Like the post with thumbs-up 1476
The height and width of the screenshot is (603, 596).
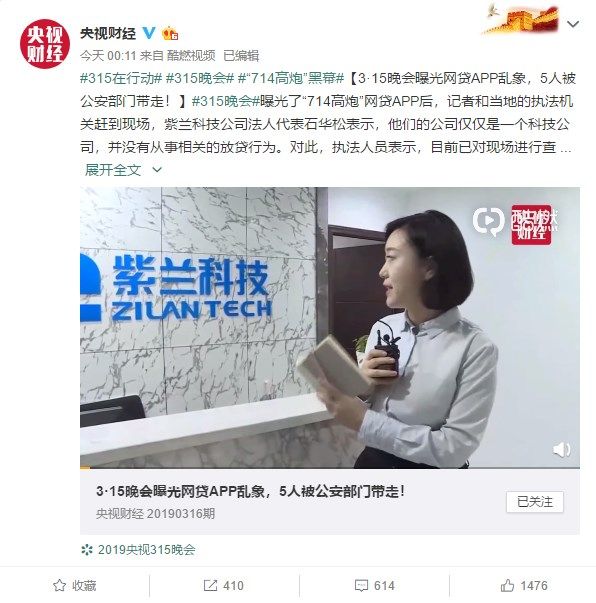pyautogui.click(x=507, y=585)
